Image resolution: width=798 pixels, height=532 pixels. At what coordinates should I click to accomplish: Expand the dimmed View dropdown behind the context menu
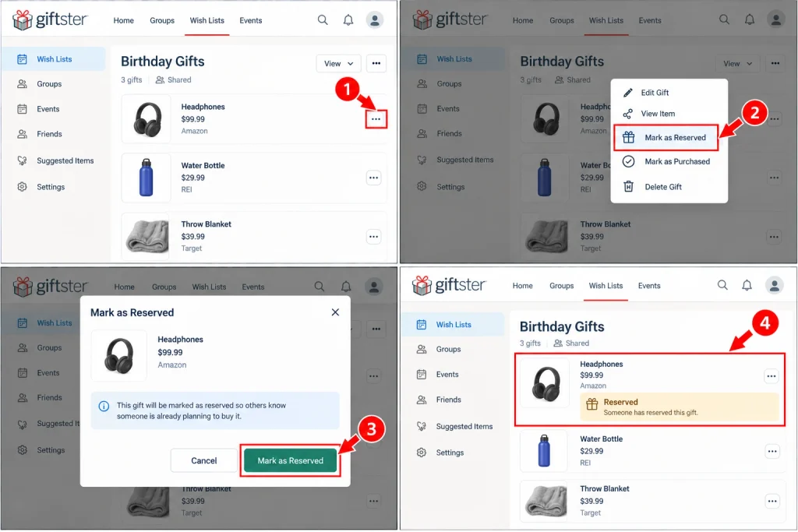pos(737,64)
